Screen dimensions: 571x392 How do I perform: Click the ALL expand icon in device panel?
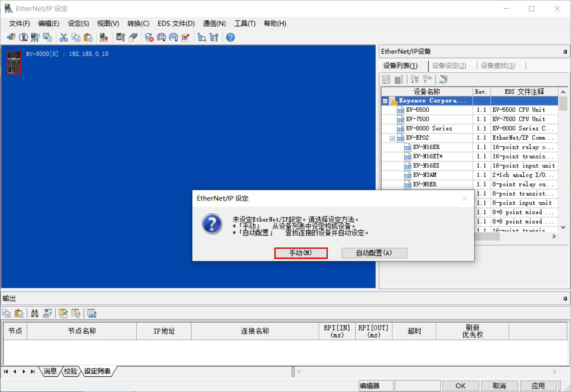point(443,79)
